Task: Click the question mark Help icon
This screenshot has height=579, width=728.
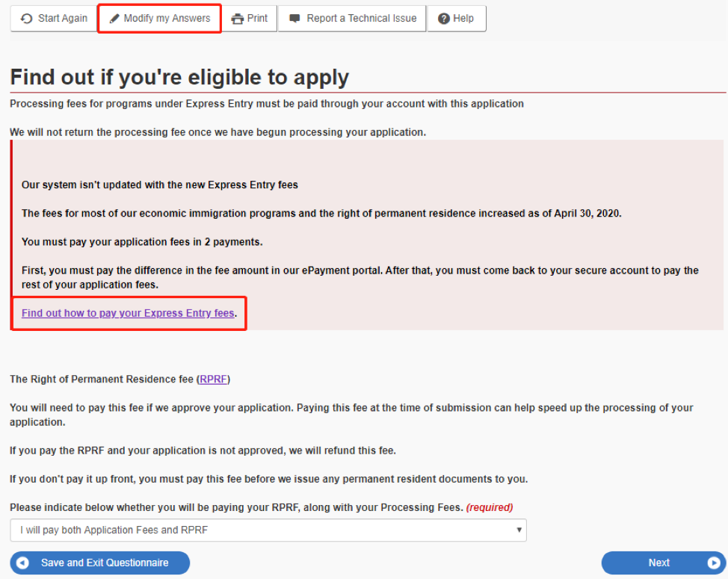Action: point(444,19)
